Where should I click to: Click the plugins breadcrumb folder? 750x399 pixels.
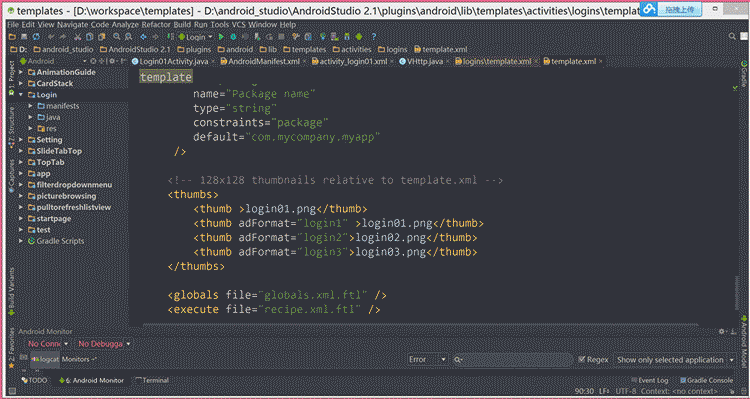click(x=194, y=49)
